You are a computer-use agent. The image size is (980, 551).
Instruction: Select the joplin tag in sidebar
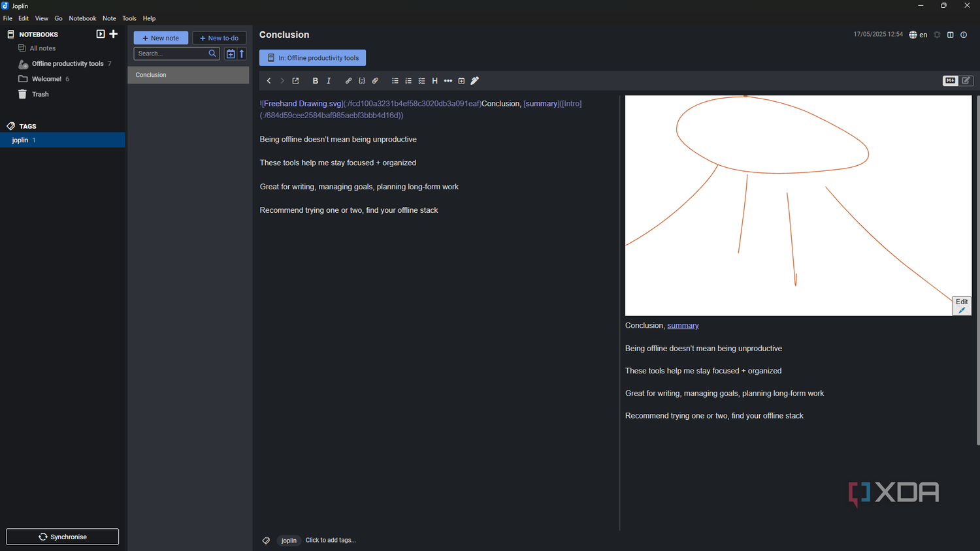[63, 140]
